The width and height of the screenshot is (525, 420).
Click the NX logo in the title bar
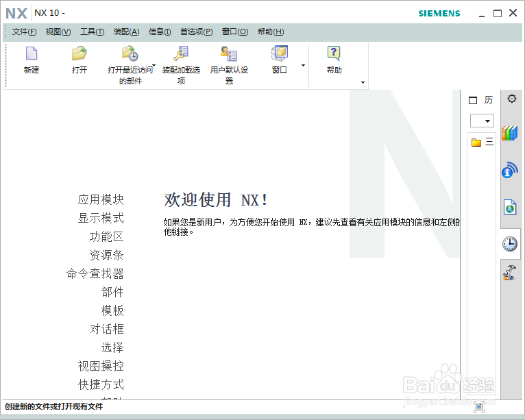pyautogui.click(x=16, y=14)
